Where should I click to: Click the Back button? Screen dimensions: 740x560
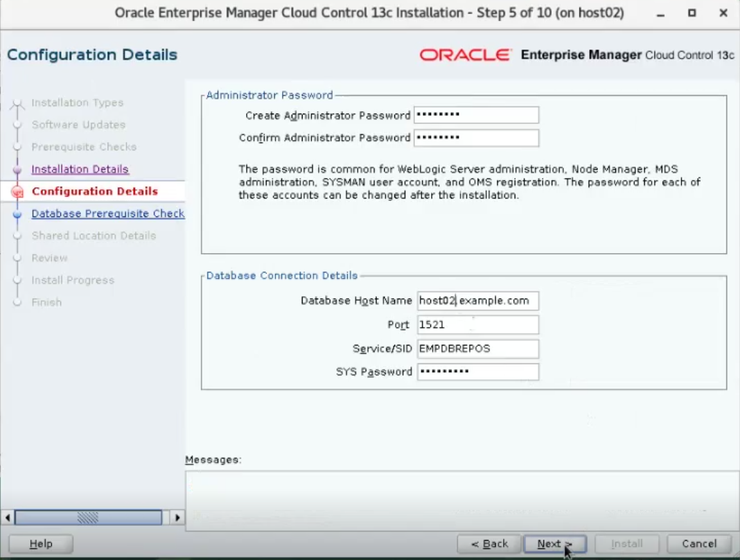[489, 544]
